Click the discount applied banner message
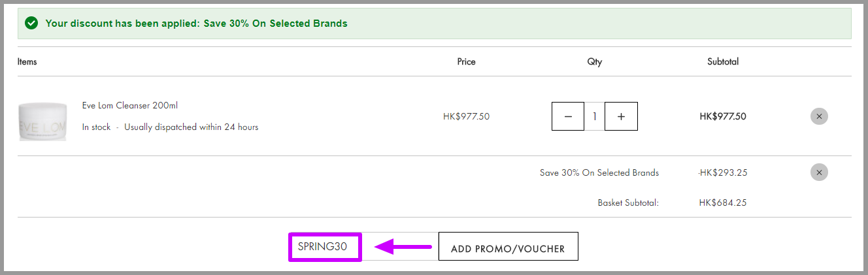 click(196, 24)
